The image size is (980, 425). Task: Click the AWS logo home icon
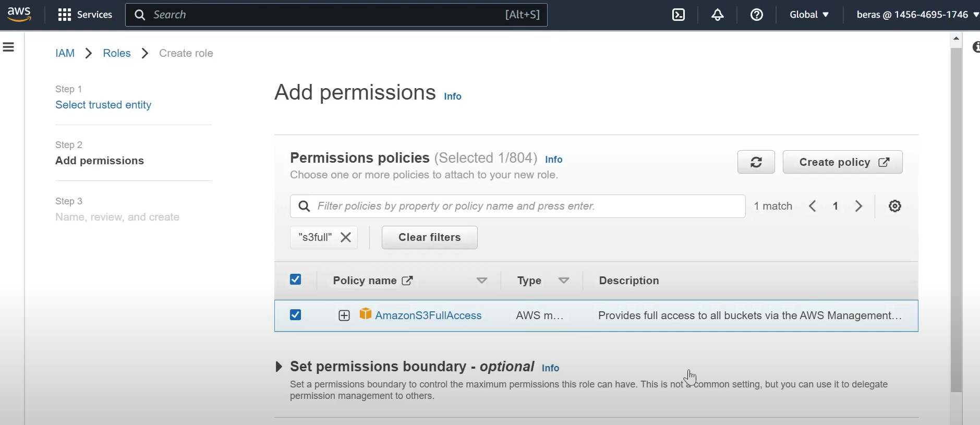click(19, 14)
